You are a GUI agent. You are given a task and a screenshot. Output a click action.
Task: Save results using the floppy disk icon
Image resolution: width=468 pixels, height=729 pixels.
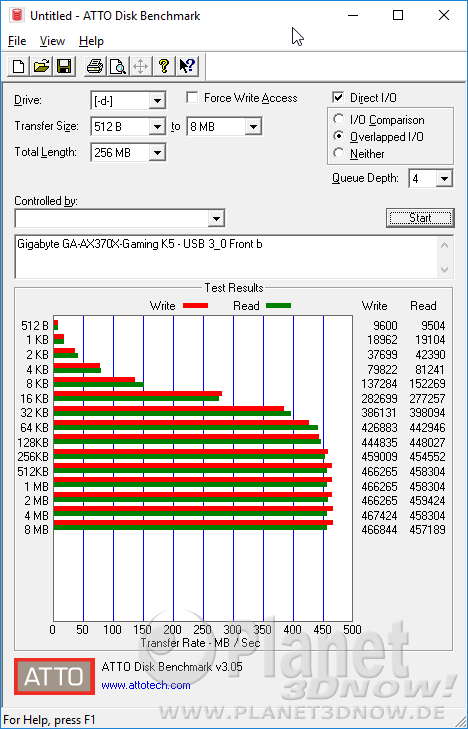[x=64, y=66]
